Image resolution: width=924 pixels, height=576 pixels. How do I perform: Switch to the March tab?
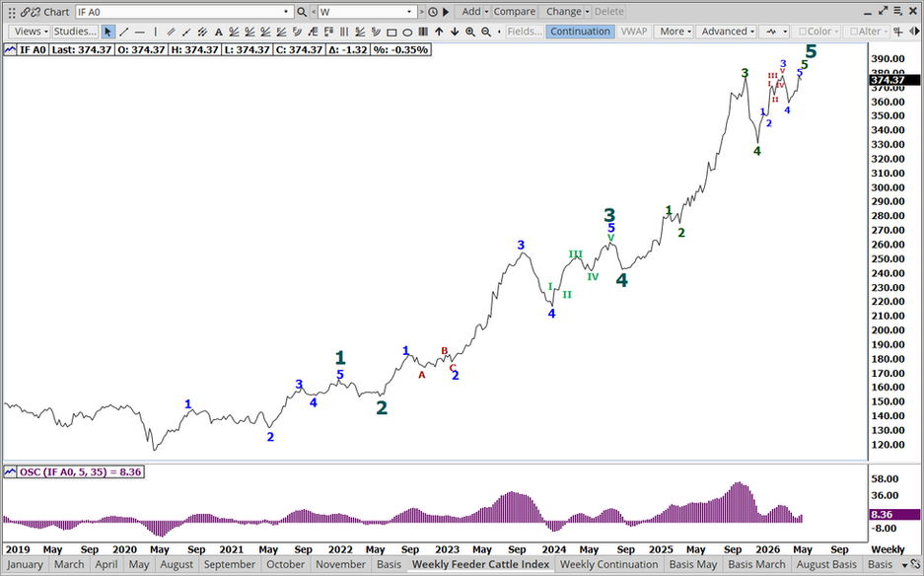tap(69, 565)
